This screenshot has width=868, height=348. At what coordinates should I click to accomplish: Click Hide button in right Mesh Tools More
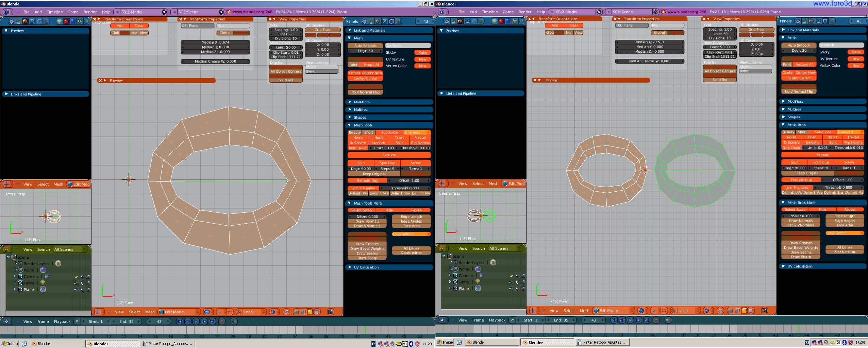point(822,210)
